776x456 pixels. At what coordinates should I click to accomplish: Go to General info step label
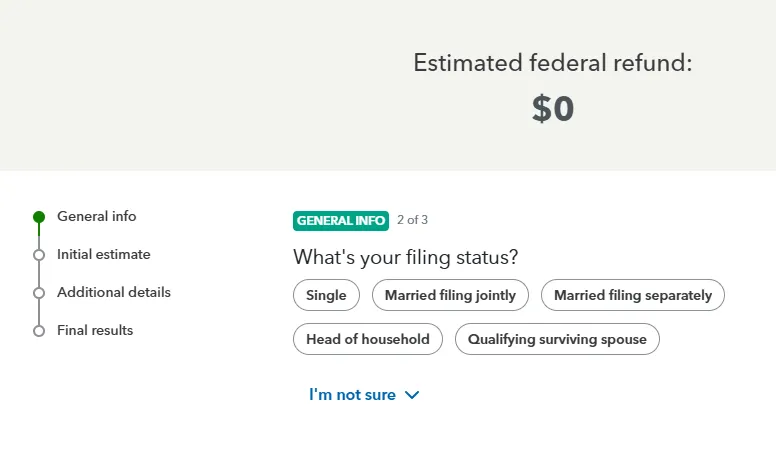click(x=96, y=216)
